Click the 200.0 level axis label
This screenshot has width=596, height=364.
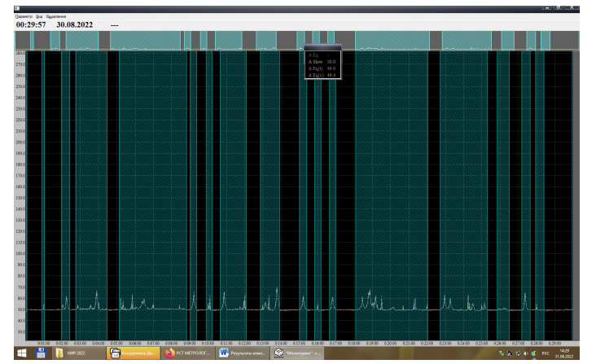tap(20, 143)
